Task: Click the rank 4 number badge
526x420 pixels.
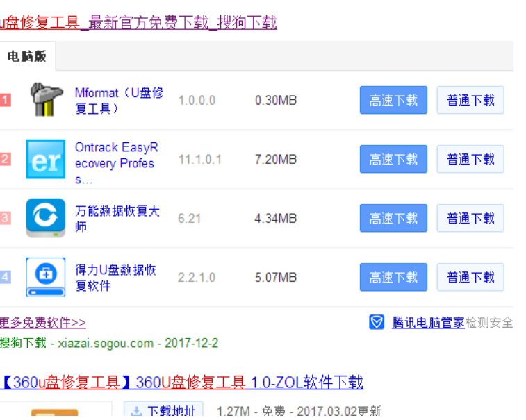Action: click(5, 278)
